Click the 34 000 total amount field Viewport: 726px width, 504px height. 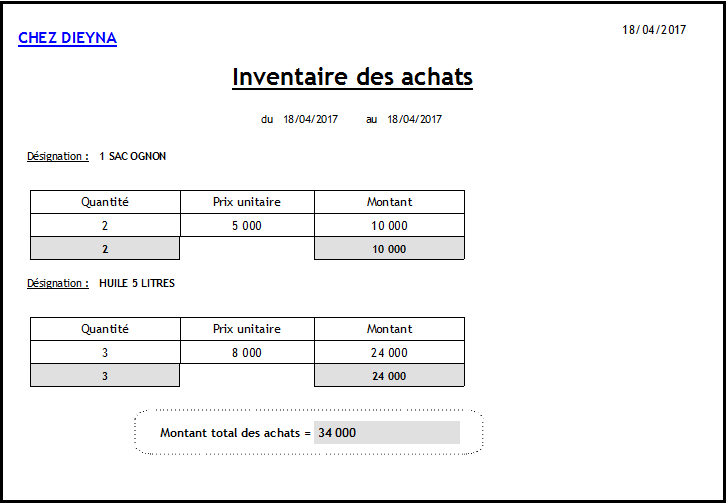386,433
